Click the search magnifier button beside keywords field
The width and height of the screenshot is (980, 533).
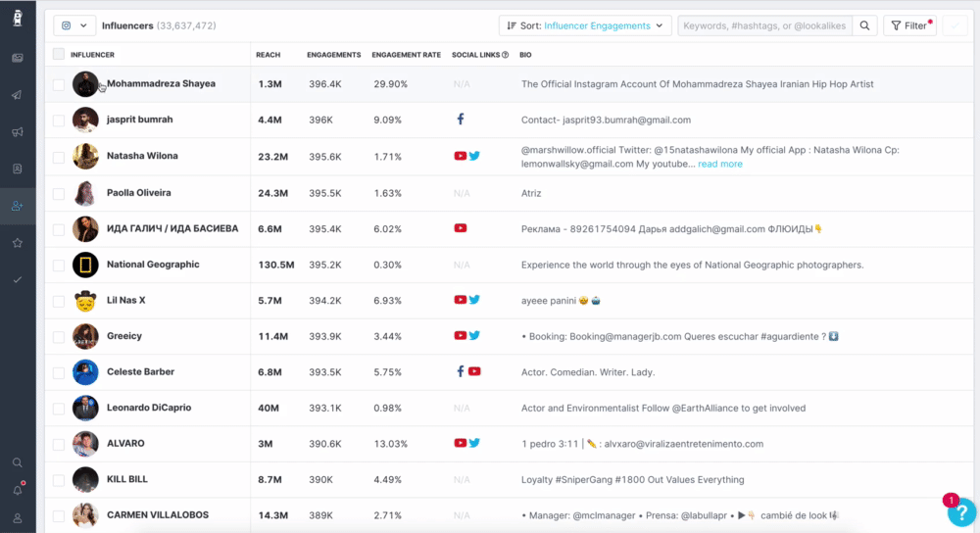[x=865, y=25]
